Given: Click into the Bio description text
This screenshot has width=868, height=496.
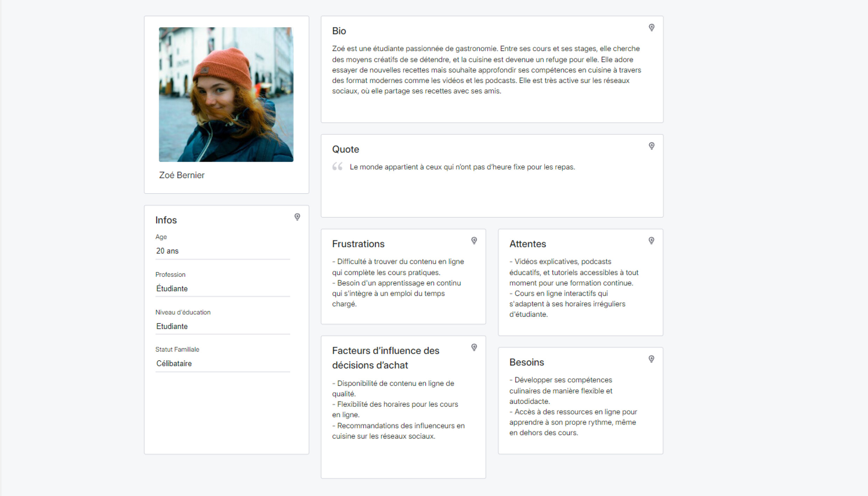Looking at the screenshot, I should [486, 70].
